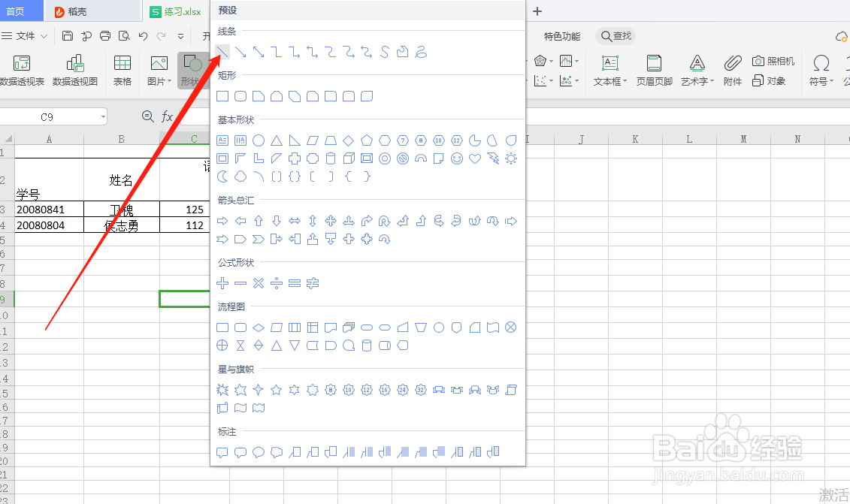Insert a 数据透视图 pivot chart
Viewport: 850px width, 504px height.
[75, 71]
